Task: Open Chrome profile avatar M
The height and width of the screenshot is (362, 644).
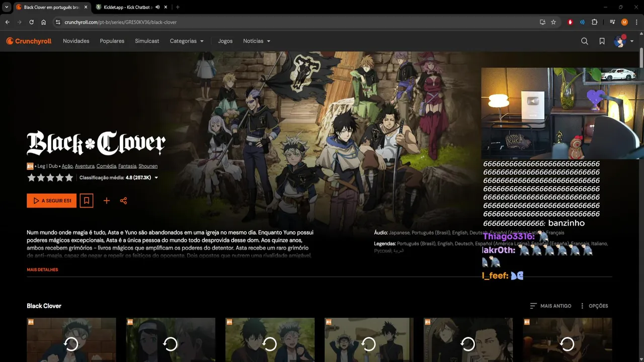Action: click(624, 22)
